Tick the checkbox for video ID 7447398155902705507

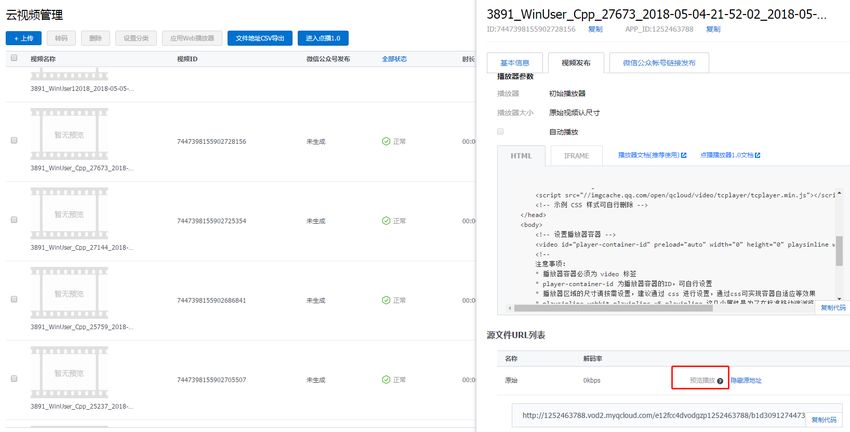coord(14,379)
